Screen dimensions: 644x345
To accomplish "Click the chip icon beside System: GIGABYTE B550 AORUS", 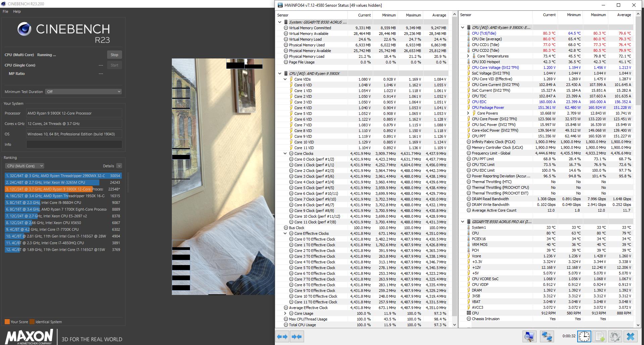I will tap(286, 22).
